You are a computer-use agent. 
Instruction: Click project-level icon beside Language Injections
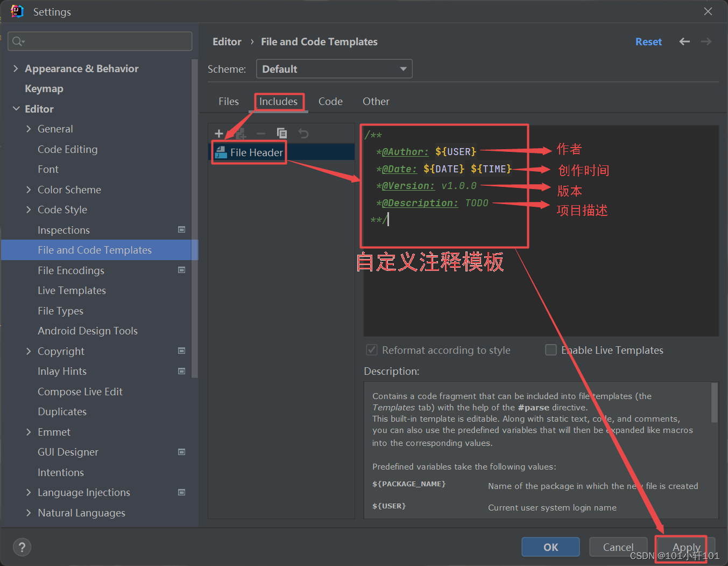(182, 492)
